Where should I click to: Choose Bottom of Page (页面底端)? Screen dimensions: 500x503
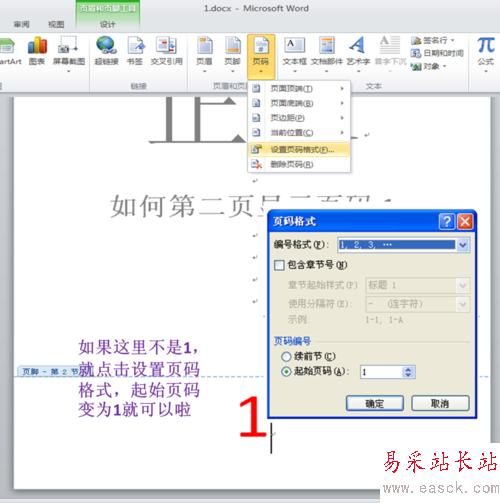click(299, 103)
